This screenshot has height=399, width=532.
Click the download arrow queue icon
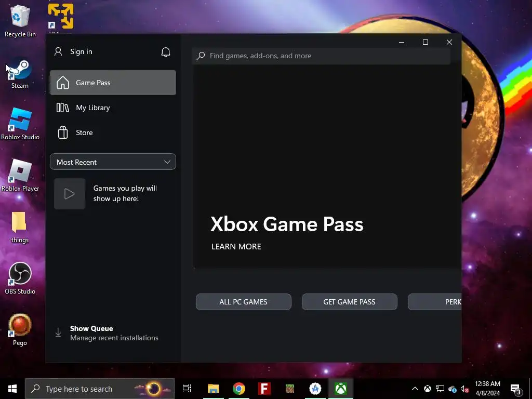click(58, 332)
